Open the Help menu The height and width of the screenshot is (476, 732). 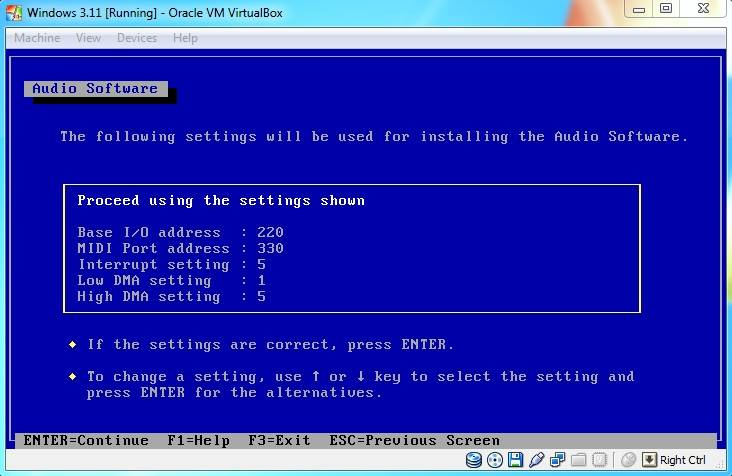pos(185,38)
